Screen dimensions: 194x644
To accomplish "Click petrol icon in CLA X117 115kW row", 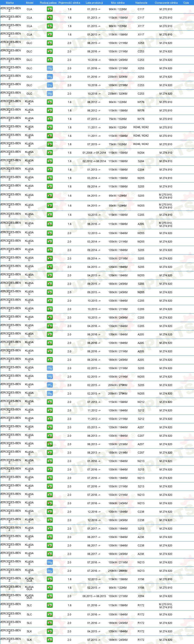I will pos(50,35).
